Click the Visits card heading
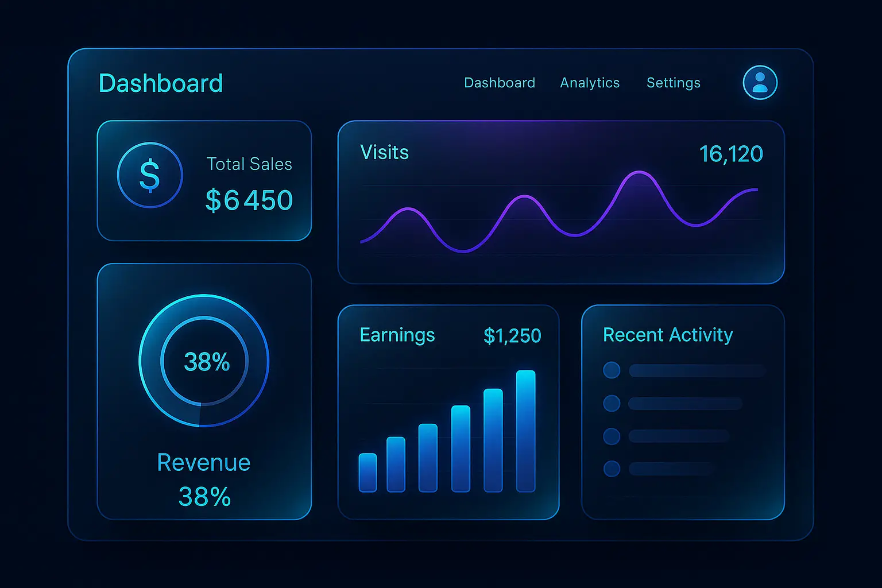The image size is (882, 588). click(384, 152)
